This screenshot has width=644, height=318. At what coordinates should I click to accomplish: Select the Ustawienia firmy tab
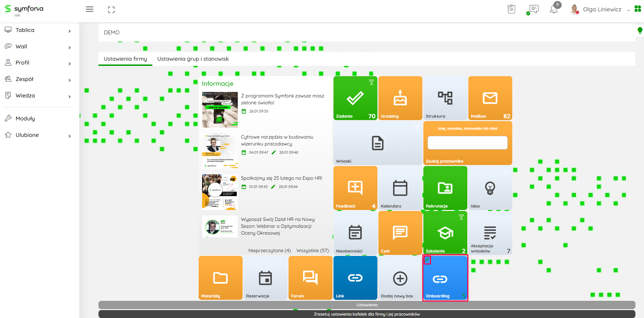point(125,59)
